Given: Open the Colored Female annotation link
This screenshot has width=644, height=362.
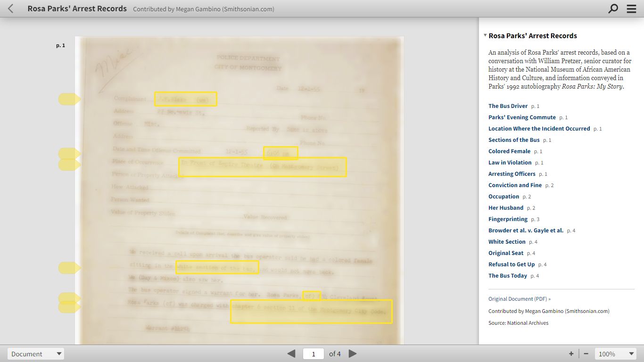Looking at the screenshot, I should click(509, 151).
